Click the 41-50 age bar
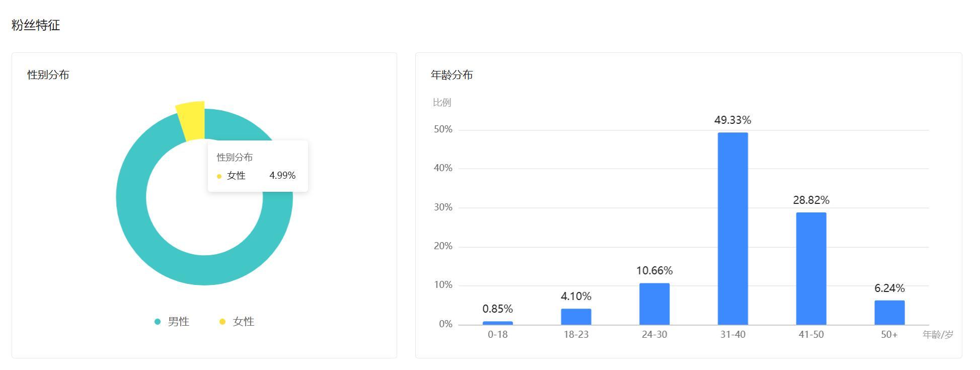The width and height of the screenshot is (980, 370). 811,268
